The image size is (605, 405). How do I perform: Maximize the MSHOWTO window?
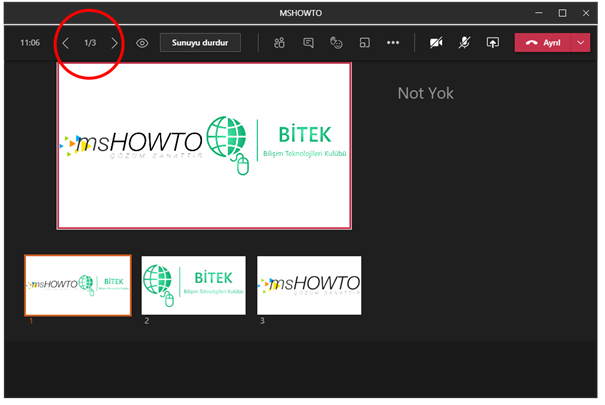tap(562, 13)
